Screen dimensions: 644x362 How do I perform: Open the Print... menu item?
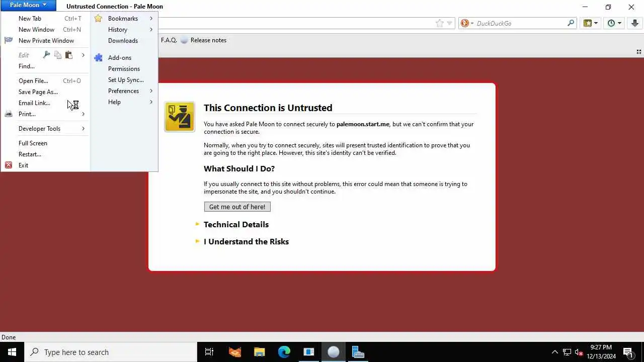pos(46,114)
